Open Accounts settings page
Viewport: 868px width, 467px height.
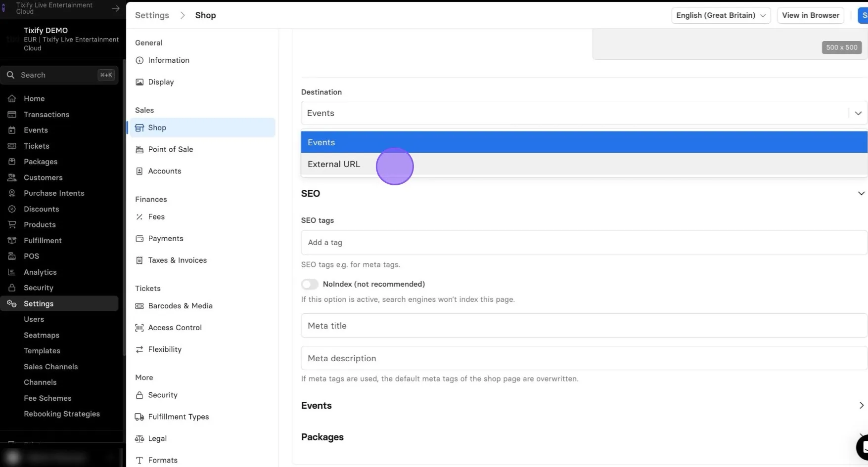tap(164, 171)
